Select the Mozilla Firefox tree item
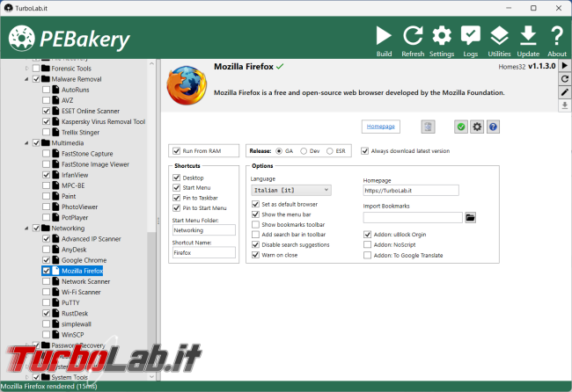Viewport: 572px width, 392px height. [82, 271]
